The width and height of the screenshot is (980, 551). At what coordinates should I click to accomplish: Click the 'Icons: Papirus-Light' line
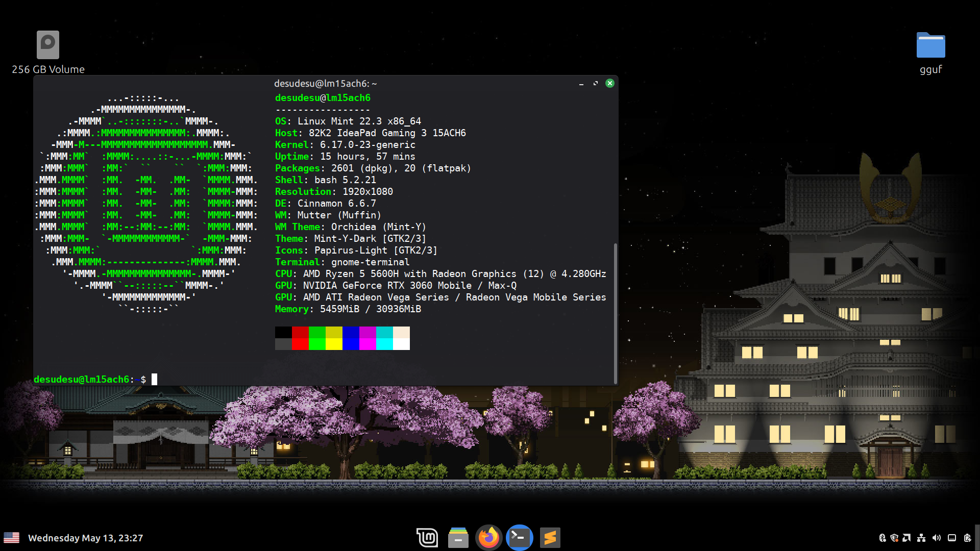pyautogui.click(x=356, y=250)
